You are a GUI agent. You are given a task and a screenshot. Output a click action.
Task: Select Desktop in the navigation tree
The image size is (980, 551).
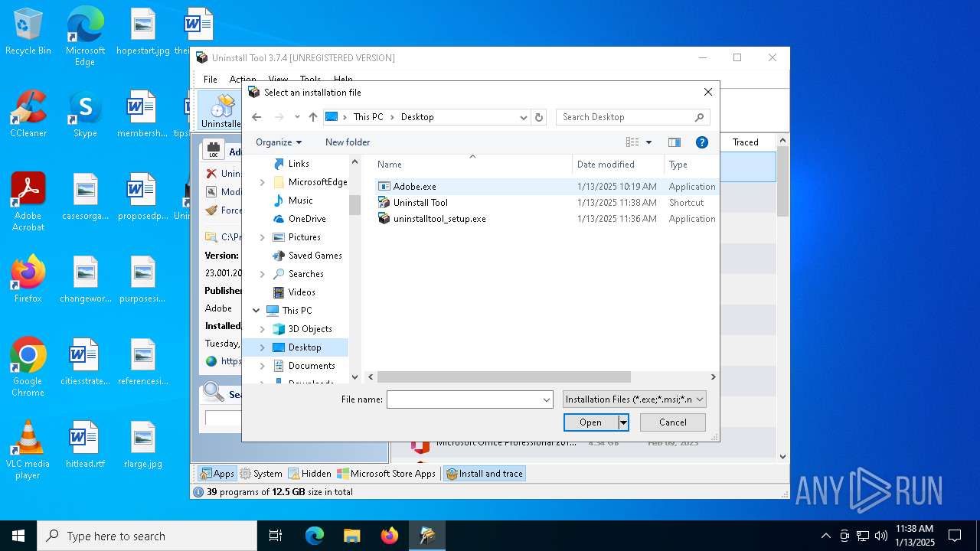click(x=305, y=347)
